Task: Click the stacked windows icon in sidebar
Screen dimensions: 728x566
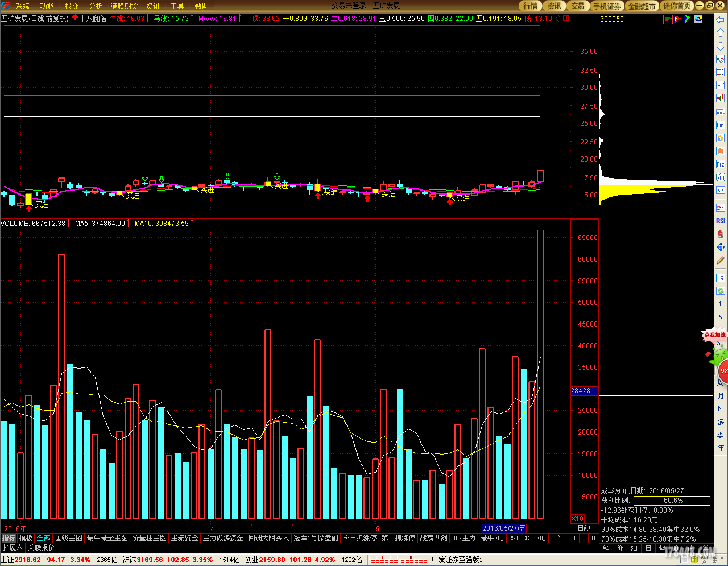Action: pos(721,111)
